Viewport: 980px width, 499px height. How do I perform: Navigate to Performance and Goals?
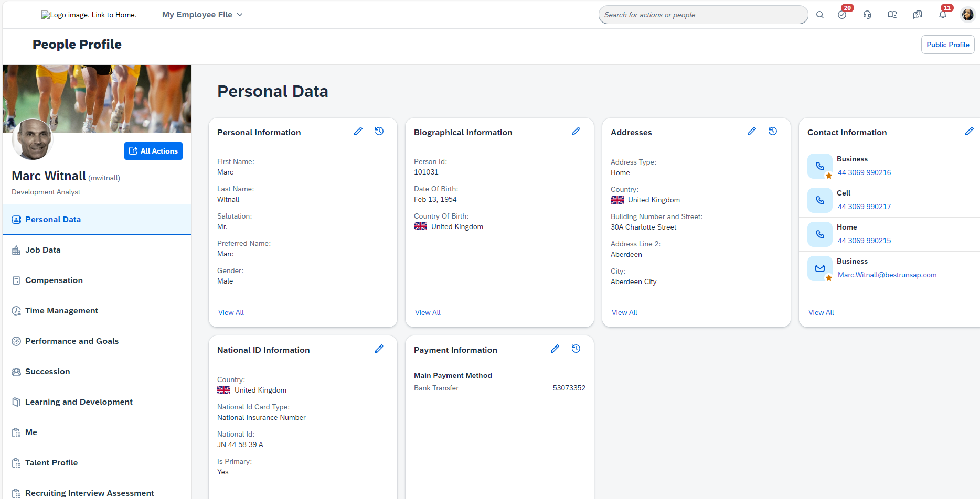(97, 341)
